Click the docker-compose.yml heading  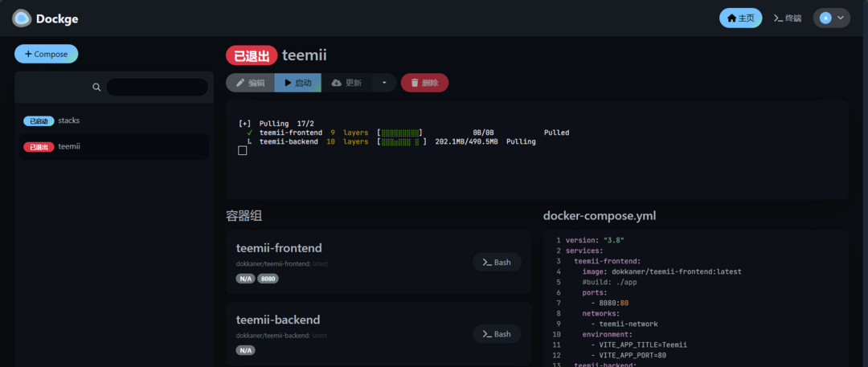coord(600,216)
